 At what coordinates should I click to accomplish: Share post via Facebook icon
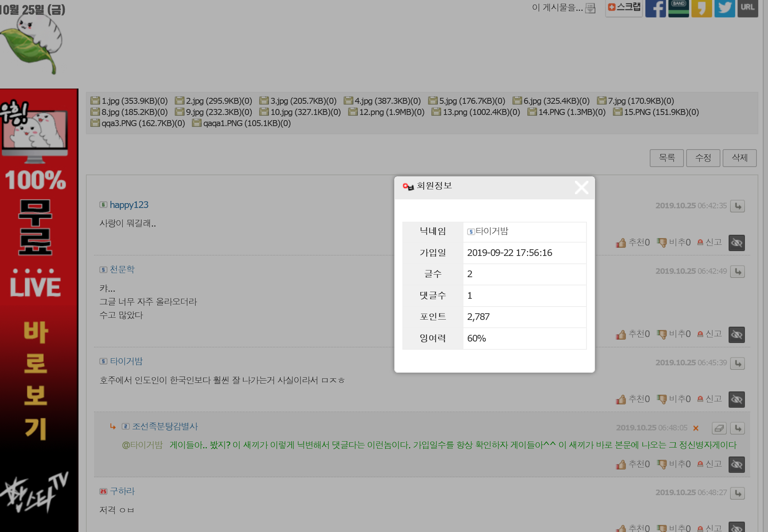click(655, 8)
